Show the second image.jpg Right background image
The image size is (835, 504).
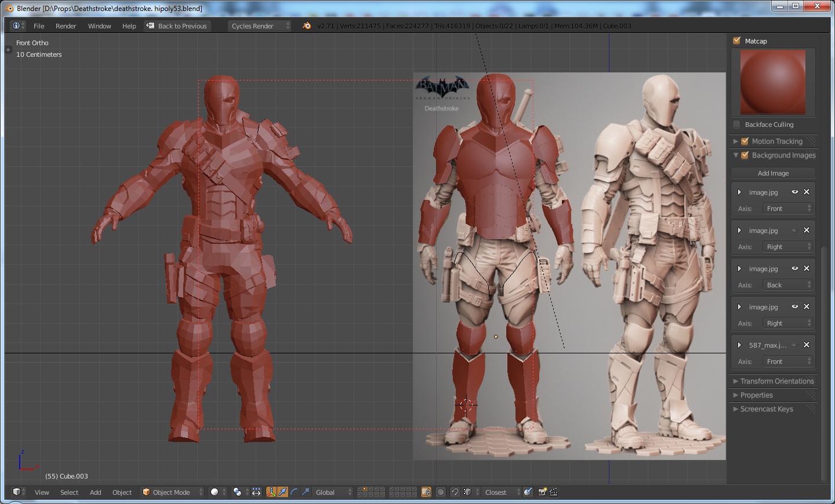794,230
